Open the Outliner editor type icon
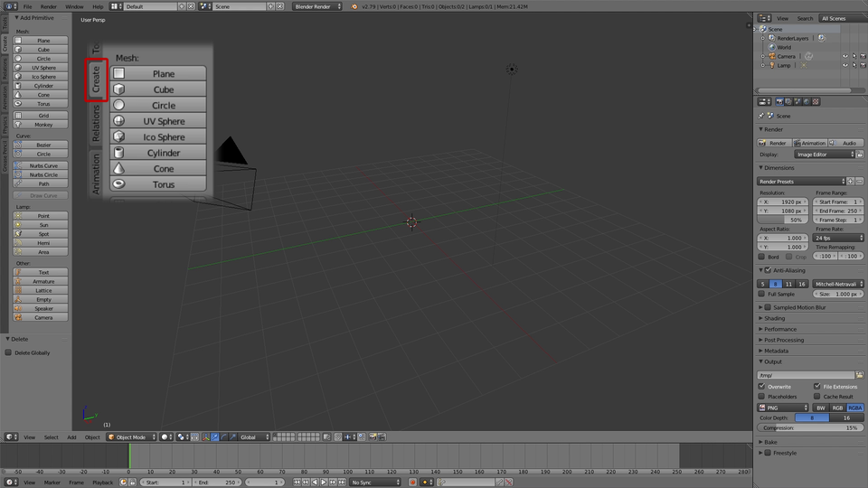The image size is (868, 488). pos(765,18)
